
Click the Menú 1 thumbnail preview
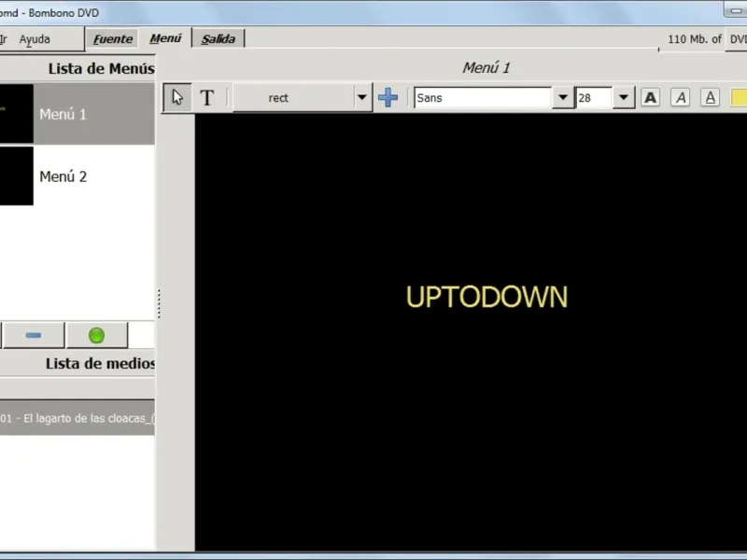(x=16, y=114)
